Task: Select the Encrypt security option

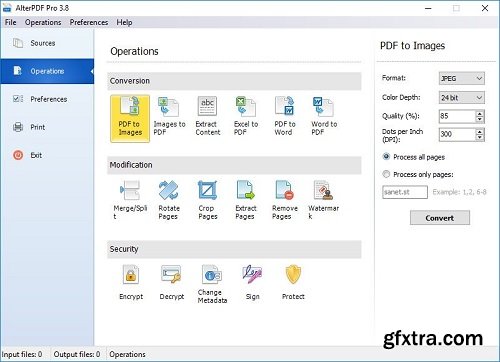Action: click(x=131, y=283)
